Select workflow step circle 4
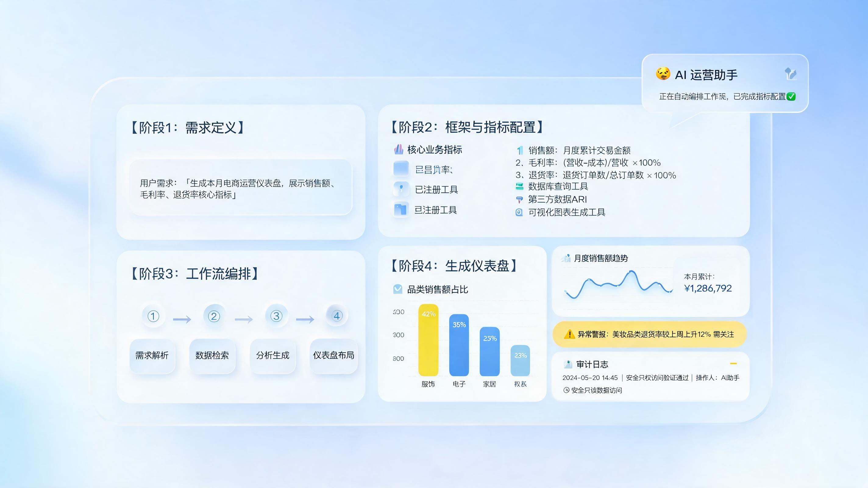This screenshot has width=868, height=488. tap(336, 316)
